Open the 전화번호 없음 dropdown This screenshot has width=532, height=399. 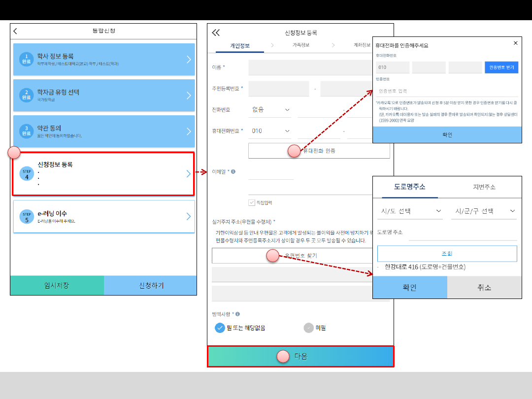[270, 109]
